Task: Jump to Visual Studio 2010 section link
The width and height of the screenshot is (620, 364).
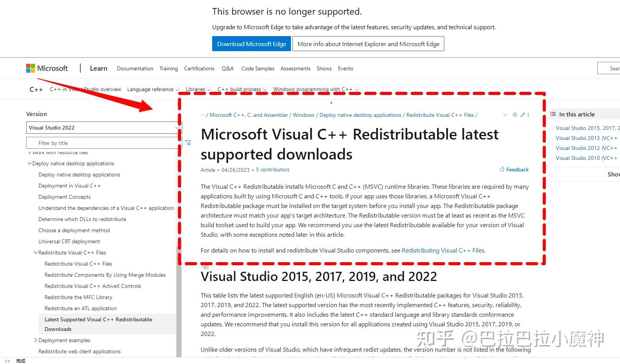Action: point(587,158)
